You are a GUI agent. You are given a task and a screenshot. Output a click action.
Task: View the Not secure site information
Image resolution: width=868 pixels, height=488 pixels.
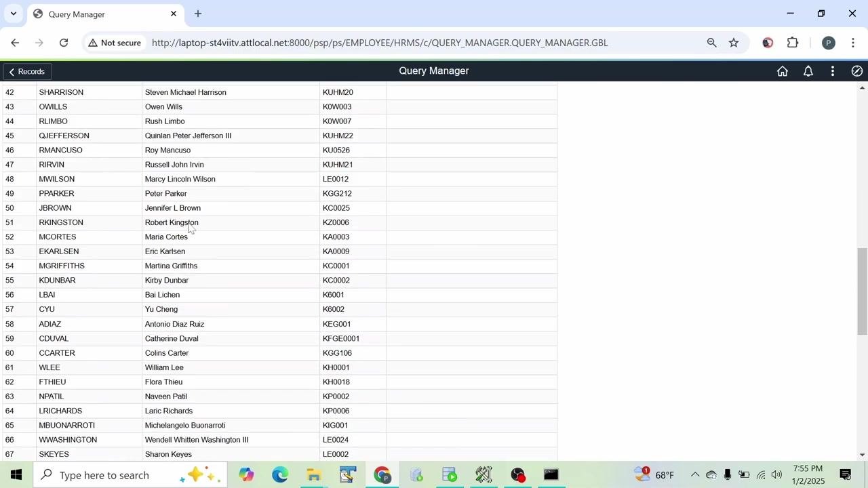(x=116, y=43)
